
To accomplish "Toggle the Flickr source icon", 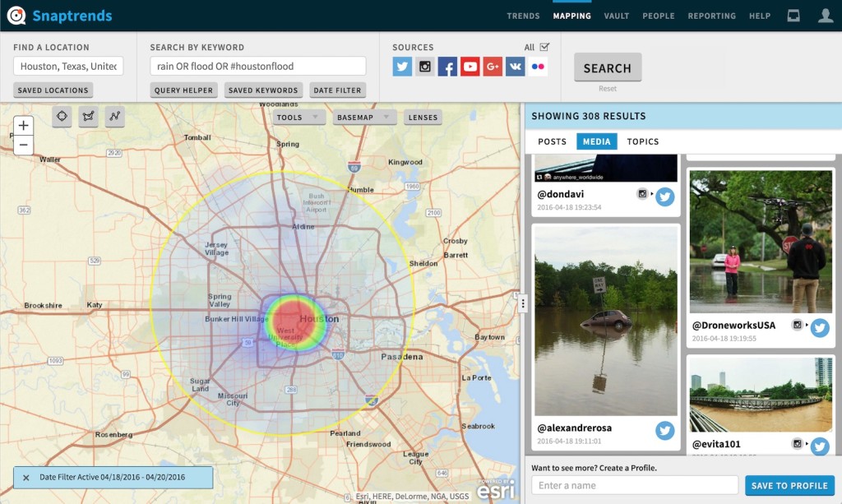I will (538, 67).
